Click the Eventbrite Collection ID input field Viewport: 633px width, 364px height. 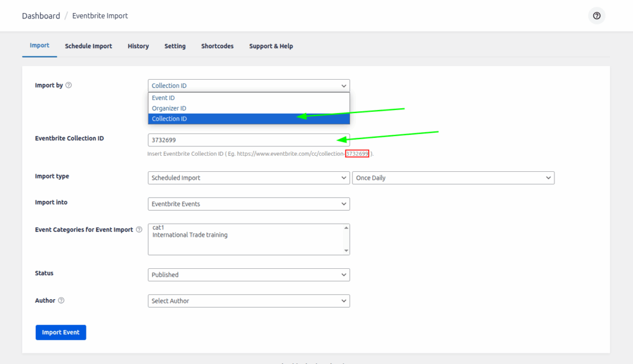[249, 140]
